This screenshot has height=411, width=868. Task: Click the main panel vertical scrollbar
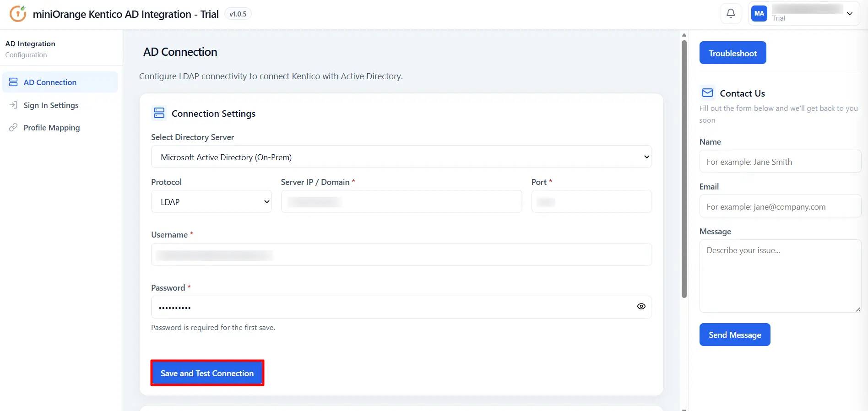point(684,169)
